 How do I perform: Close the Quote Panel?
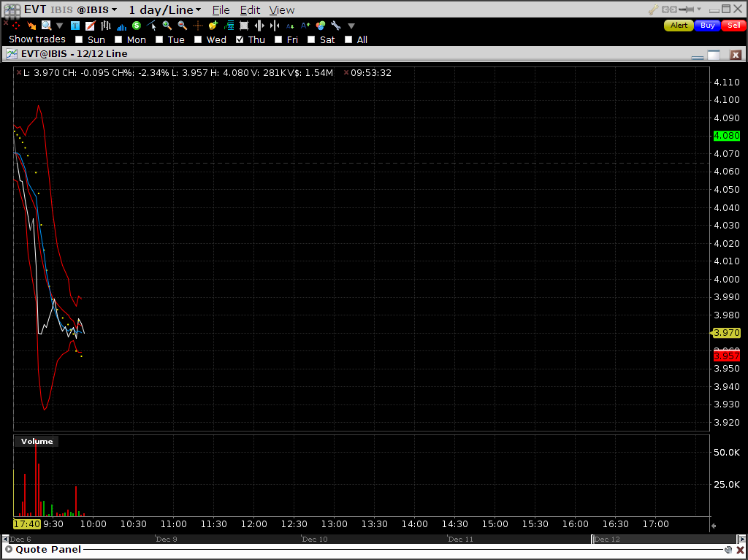pos(740,551)
